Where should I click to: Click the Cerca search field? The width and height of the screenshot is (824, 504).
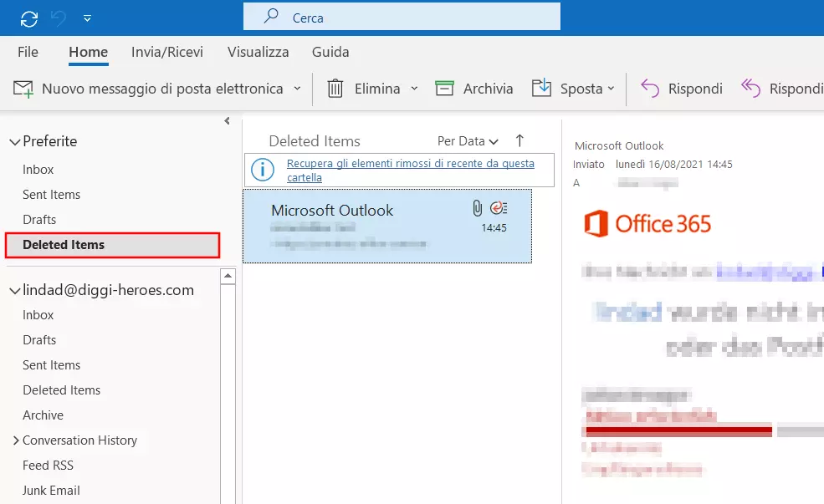coord(402,17)
